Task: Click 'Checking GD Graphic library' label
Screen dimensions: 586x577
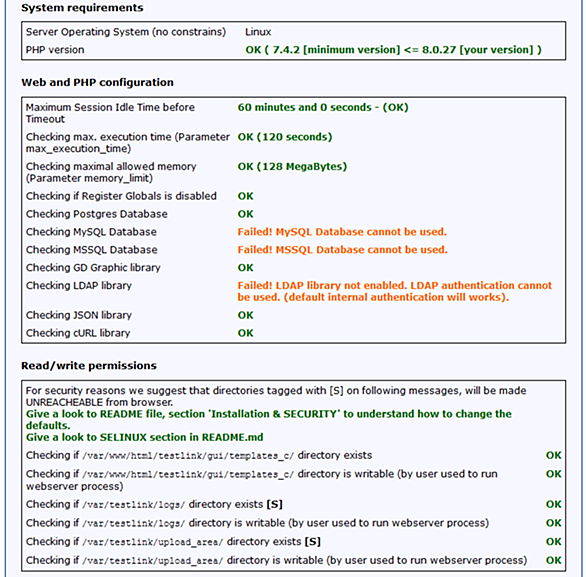Action: 93,268
